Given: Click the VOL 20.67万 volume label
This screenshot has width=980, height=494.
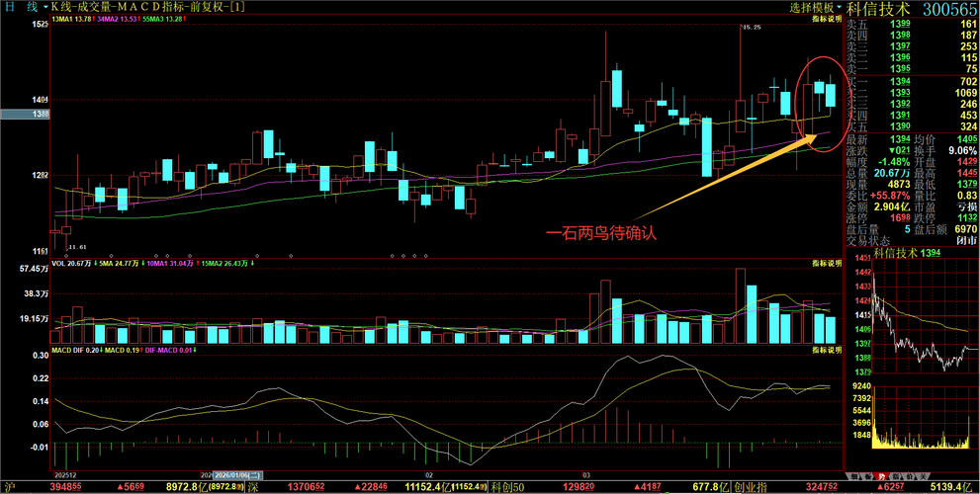Looking at the screenshot, I should point(72,262).
